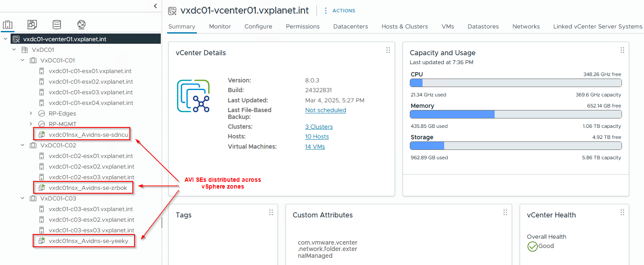644x265 pixels.
Task: Select host vxdc01-c03-esx02.vxplanet.int
Action: (91, 220)
